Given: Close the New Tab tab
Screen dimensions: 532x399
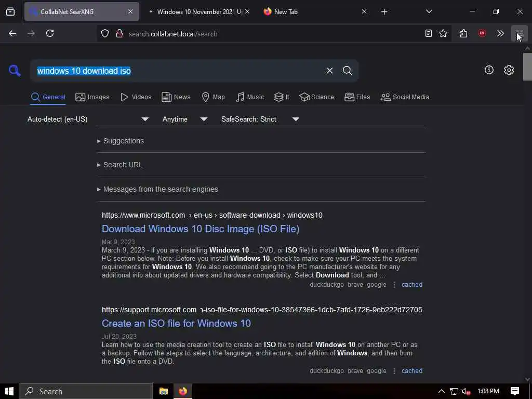Looking at the screenshot, I should (364, 12).
